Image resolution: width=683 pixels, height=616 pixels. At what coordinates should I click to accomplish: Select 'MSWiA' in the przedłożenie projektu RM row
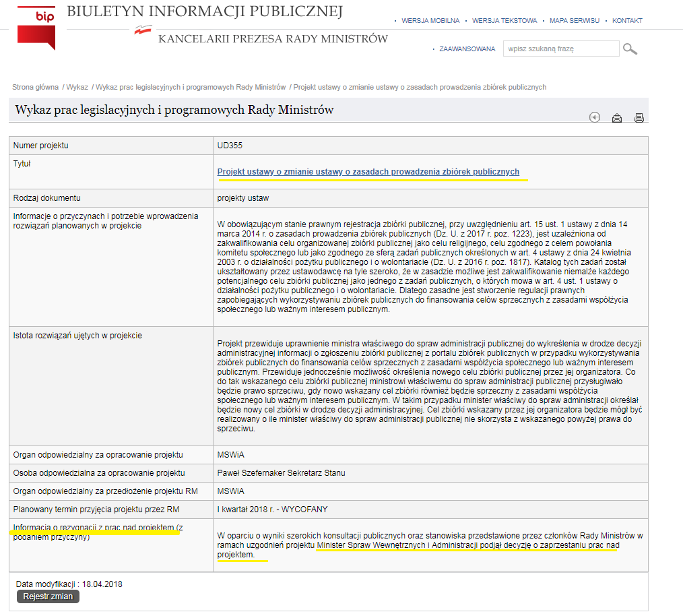pos(231,491)
